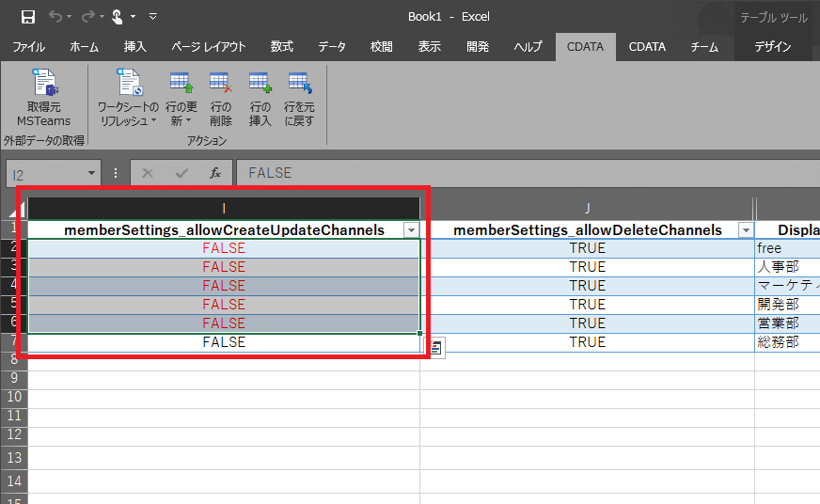This screenshot has width=820, height=504.
Task: Switch to the 校閲 ribbon tab
Action: [381, 46]
